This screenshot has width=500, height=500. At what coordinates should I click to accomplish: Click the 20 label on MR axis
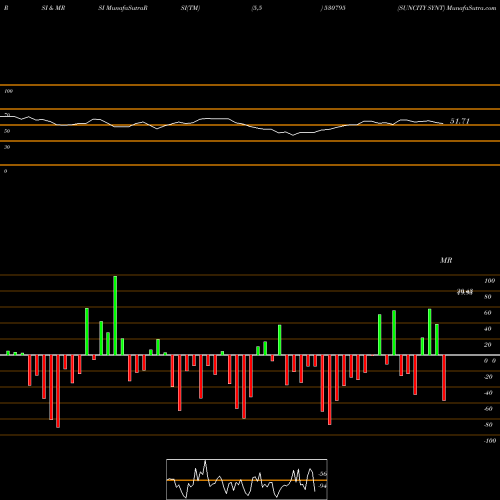point(488,345)
